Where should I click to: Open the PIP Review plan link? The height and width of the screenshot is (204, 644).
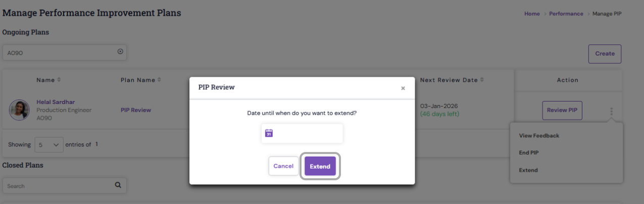[x=136, y=110]
